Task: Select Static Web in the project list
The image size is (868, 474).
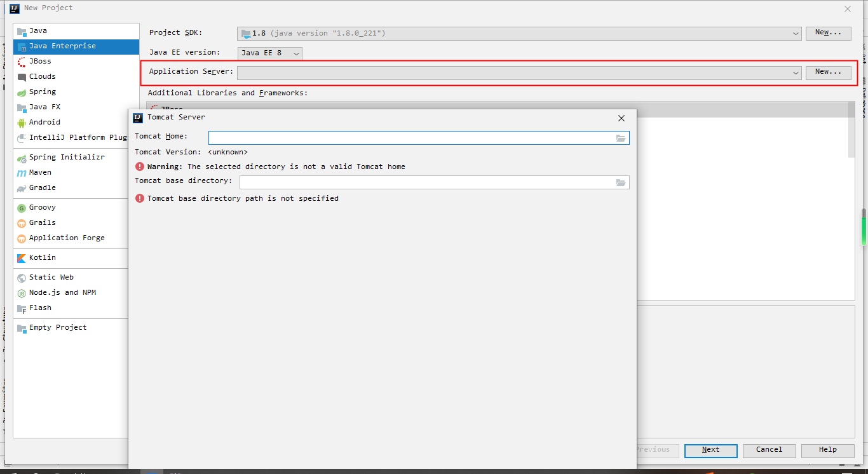Action: [51, 277]
